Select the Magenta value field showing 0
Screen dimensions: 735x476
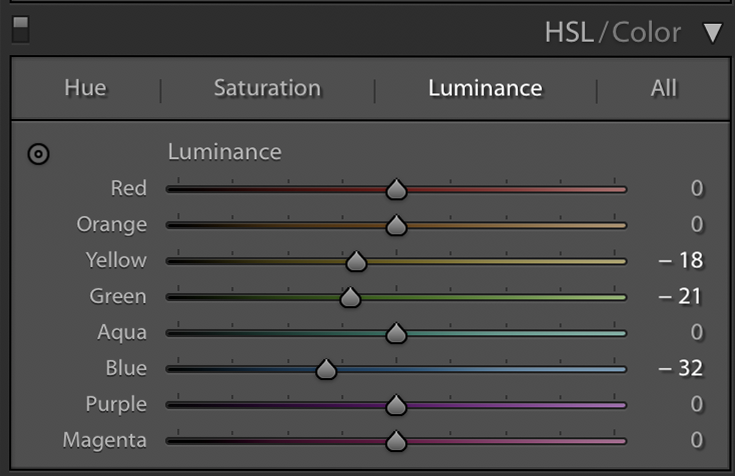pyautogui.click(x=697, y=440)
